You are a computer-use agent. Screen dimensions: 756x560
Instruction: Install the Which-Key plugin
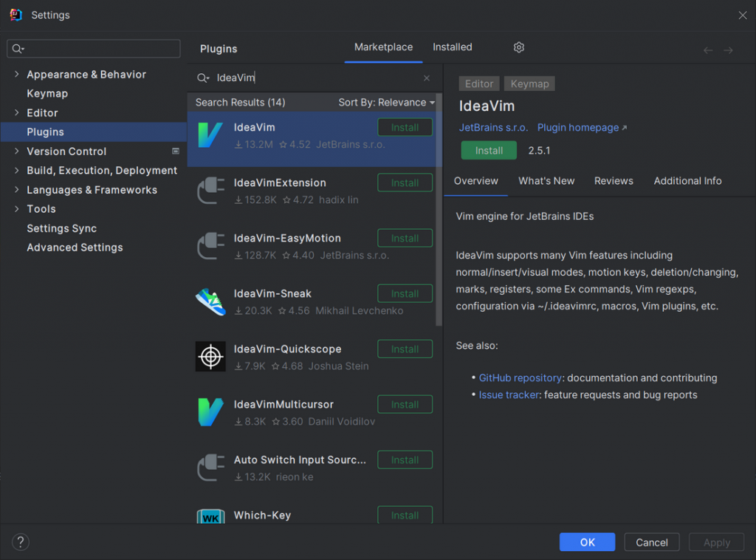click(405, 515)
